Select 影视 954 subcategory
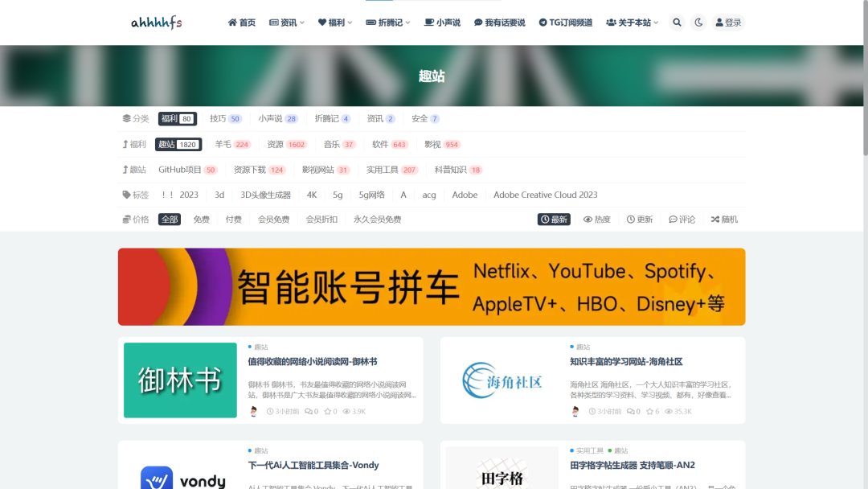Screen dimensions: 868x489 click(442, 145)
